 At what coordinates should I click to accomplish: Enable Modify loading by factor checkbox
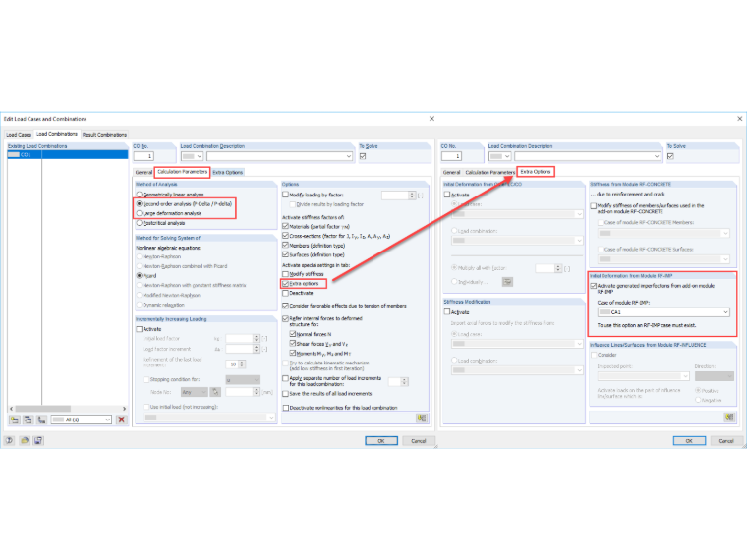(285, 195)
